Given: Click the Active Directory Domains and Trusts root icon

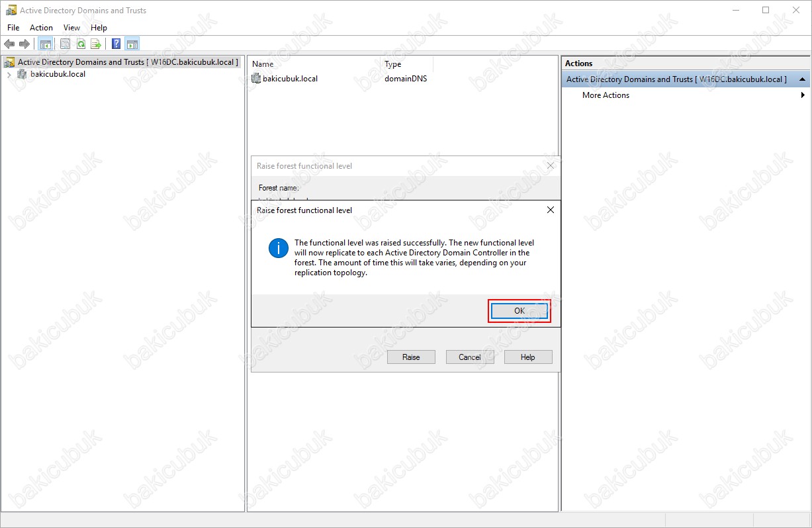Looking at the screenshot, I should pos(10,62).
